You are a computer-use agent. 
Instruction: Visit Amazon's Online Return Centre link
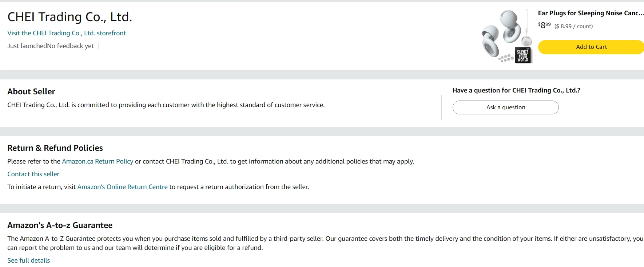coord(122,187)
